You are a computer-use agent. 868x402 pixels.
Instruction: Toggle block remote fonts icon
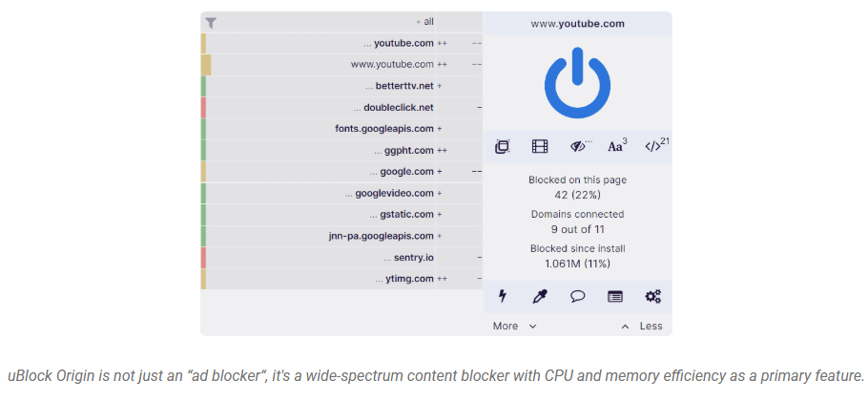(615, 146)
